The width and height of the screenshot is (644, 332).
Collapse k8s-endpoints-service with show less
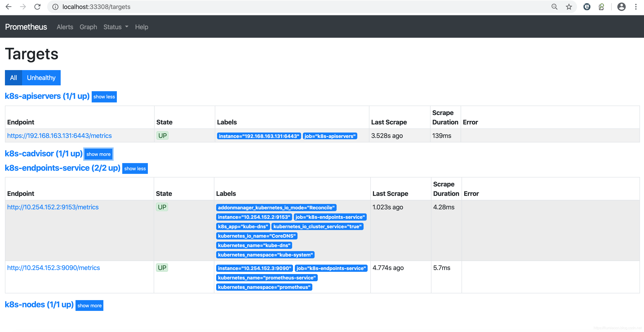(135, 168)
